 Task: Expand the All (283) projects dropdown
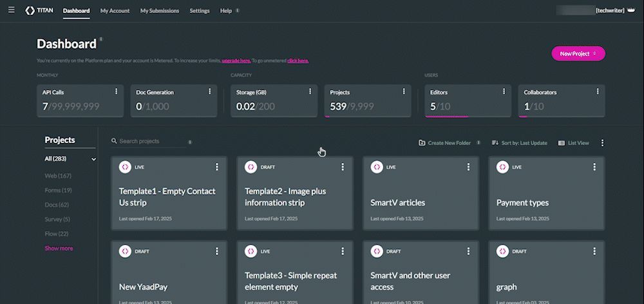(x=93, y=159)
